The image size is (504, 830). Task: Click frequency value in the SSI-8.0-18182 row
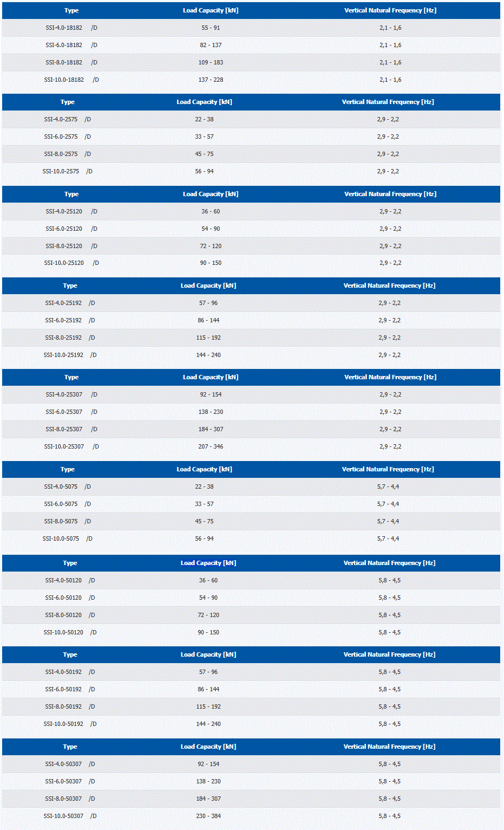coord(390,62)
